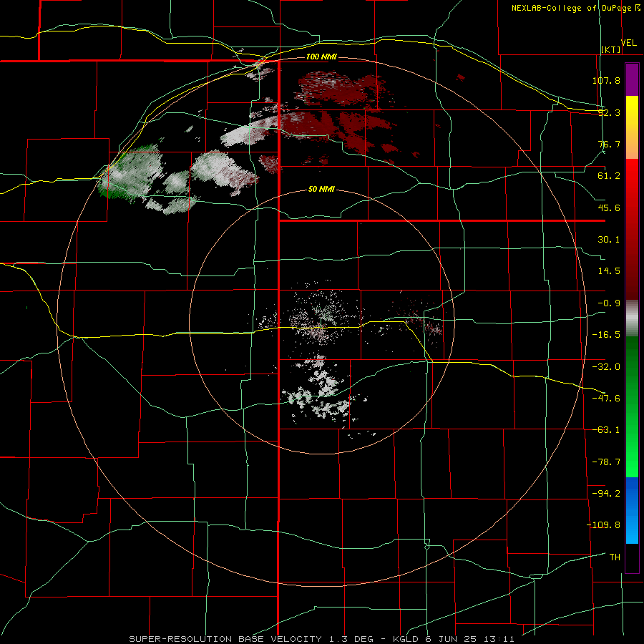Viewport: 644px width, 644px height.
Task: Click the VEL legend title
Action: pos(628,43)
